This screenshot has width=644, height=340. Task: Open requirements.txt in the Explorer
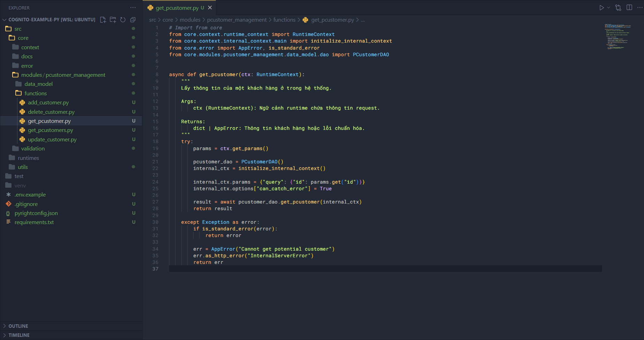tap(34, 222)
